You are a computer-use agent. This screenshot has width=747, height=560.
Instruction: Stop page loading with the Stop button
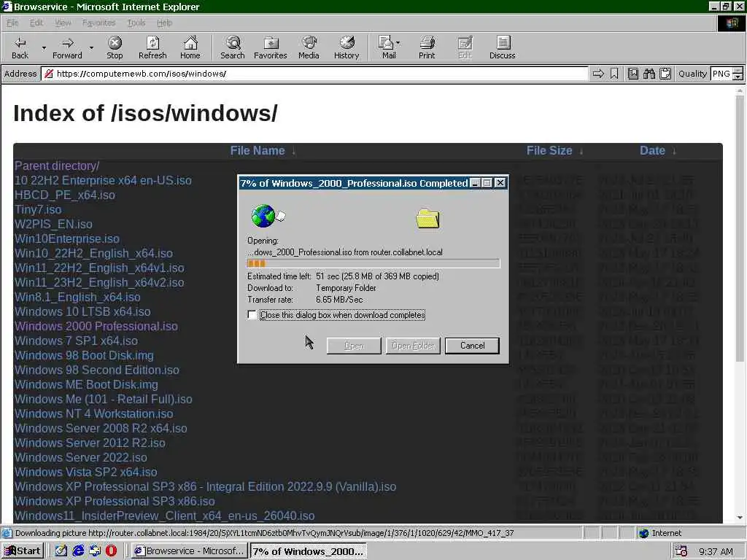[115, 47]
